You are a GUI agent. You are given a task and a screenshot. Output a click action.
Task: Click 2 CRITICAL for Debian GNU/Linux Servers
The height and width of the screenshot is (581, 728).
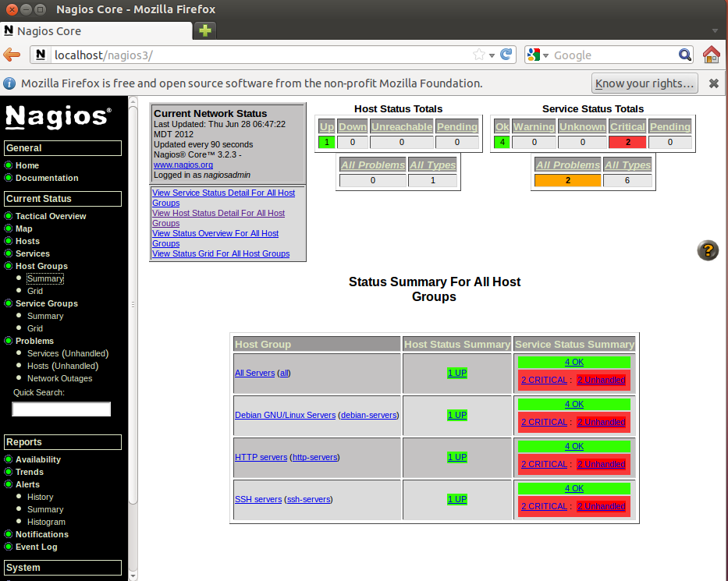click(x=544, y=422)
